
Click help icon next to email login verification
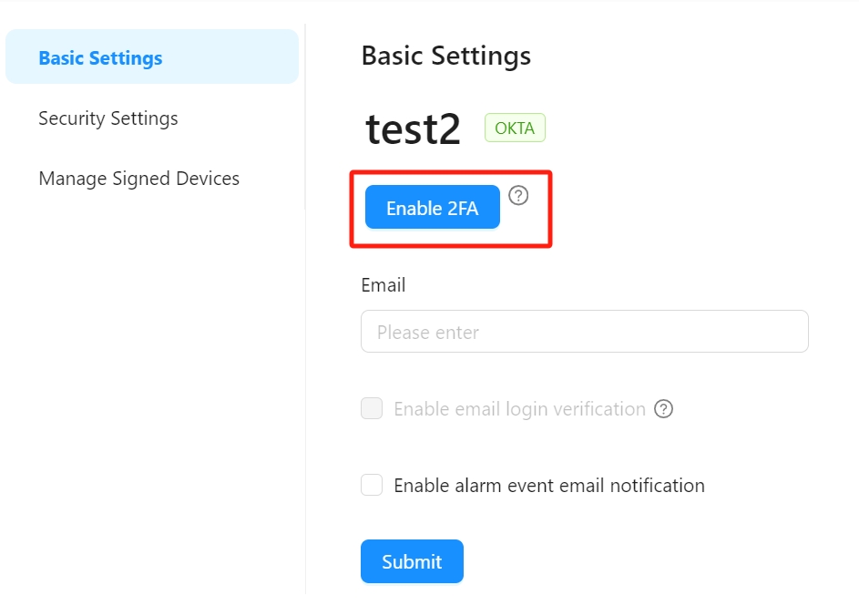click(664, 409)
